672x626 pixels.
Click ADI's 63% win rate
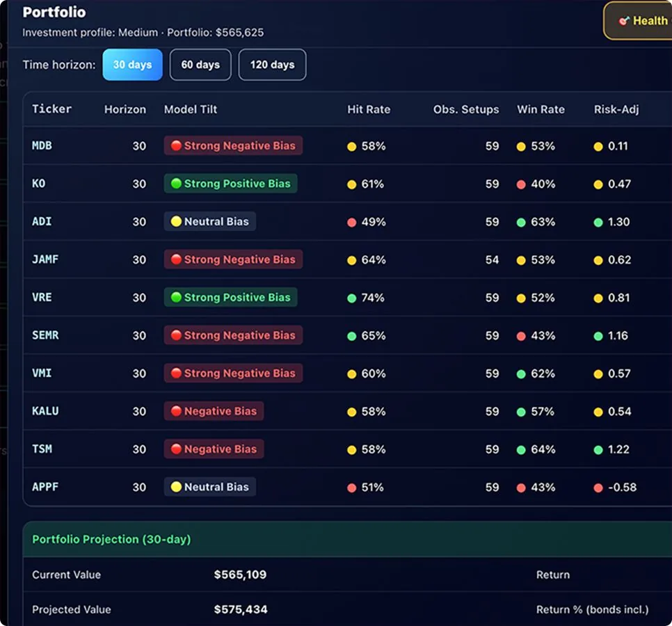click(x=543, y=222)
